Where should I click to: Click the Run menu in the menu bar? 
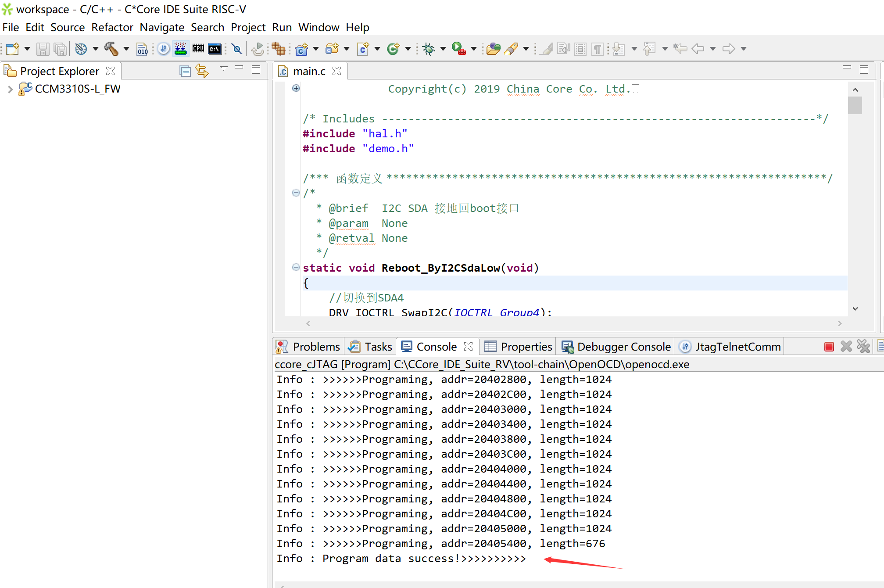(x=281, y=27)
